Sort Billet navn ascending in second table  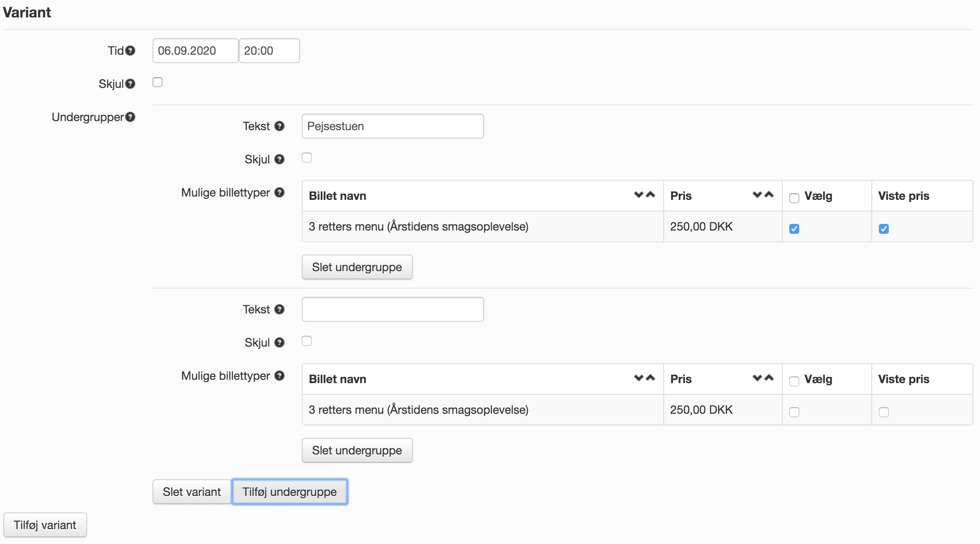pos(650,378)
